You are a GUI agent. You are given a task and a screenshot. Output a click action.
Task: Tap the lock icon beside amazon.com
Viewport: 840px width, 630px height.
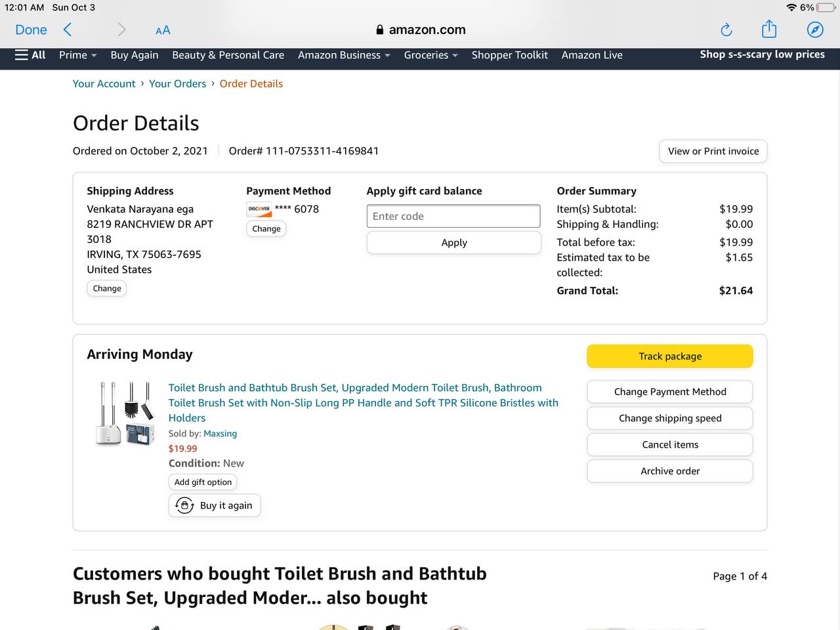point(379,30)
